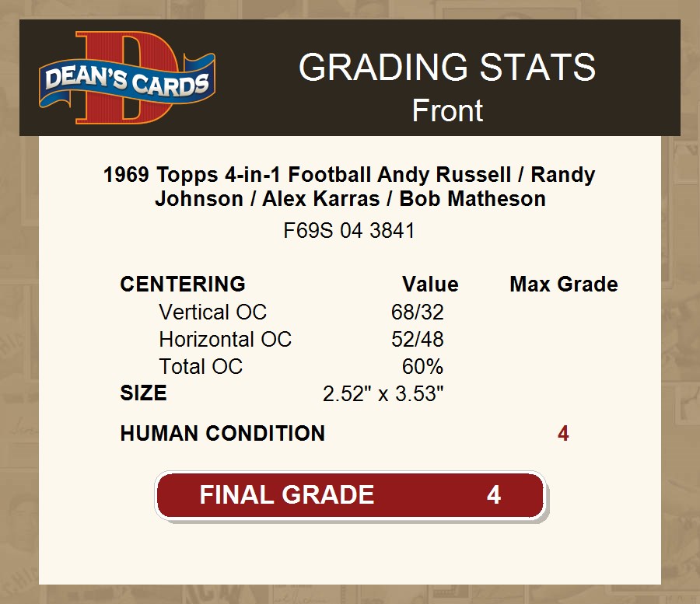
Task: Click the card code F69S 04 3841
Action: (348, 231)
